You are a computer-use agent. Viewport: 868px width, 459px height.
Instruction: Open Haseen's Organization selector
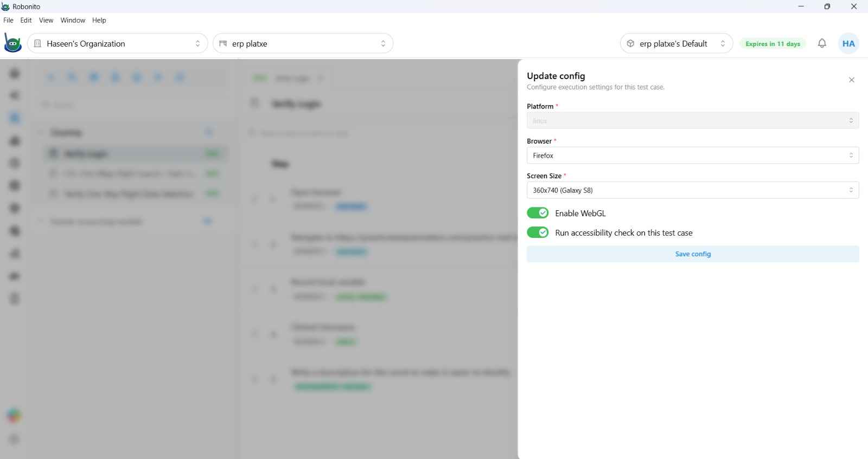click(x=118, y=43)
